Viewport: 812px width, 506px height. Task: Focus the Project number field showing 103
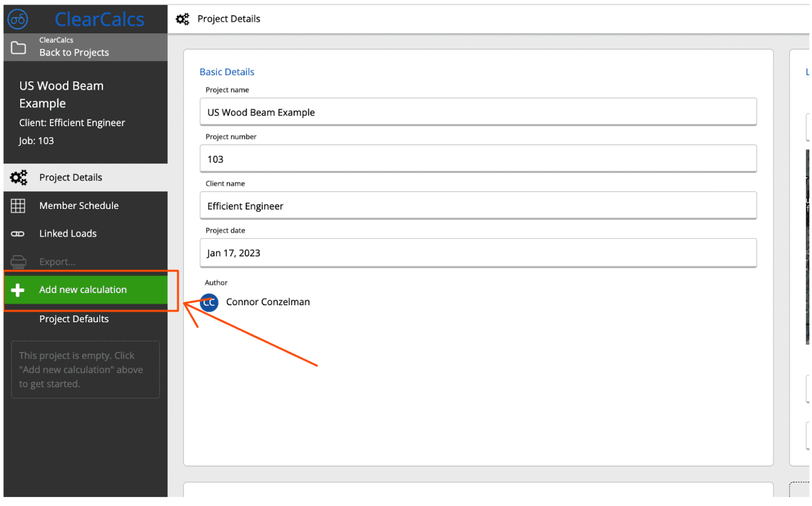coord(478,159)
